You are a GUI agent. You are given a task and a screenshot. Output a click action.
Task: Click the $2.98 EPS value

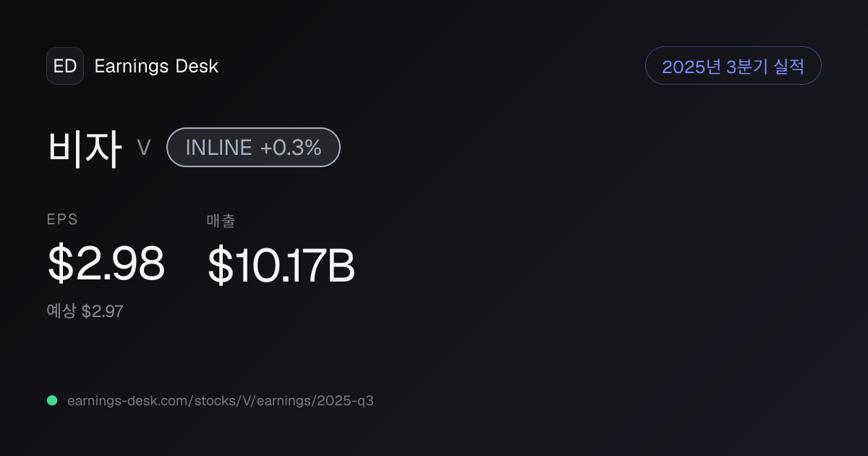tap(106, 263)
